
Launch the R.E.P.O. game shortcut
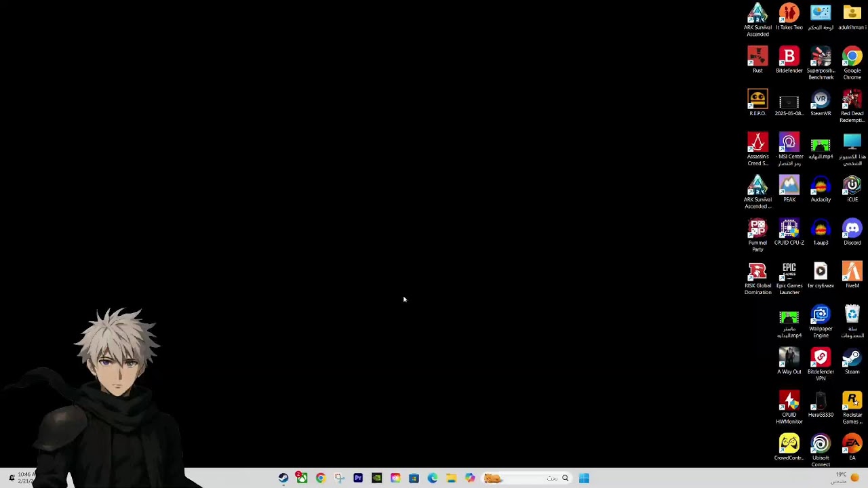tap(757, 103)
